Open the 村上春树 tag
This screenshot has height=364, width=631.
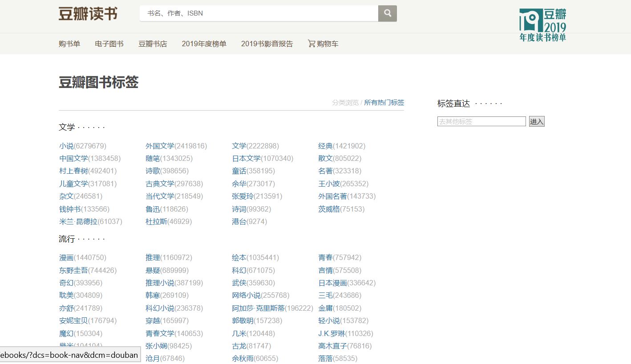click(73, 171)
